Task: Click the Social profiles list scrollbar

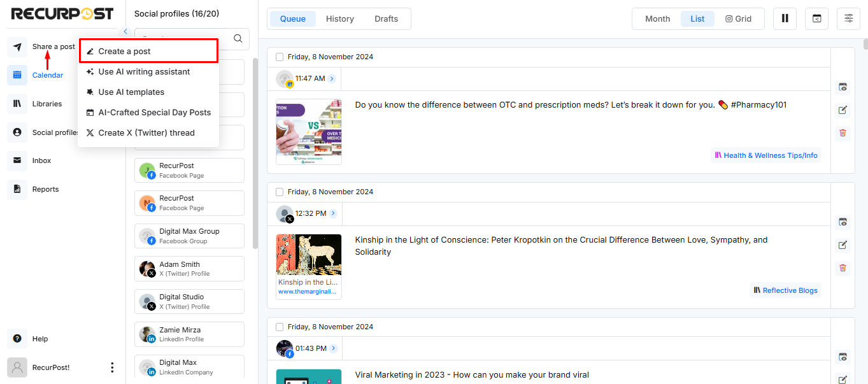Action: (x=255, y=153)
